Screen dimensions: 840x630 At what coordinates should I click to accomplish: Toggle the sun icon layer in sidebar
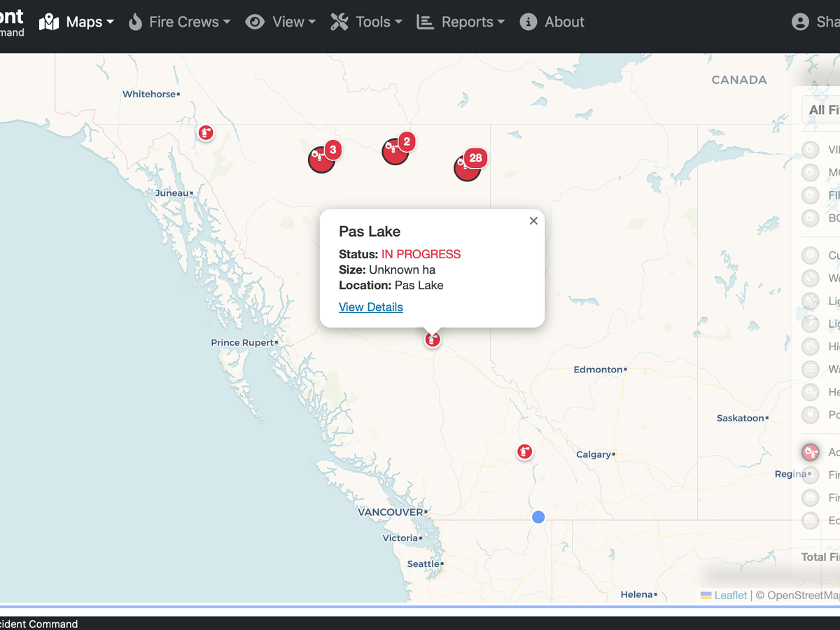810,255
